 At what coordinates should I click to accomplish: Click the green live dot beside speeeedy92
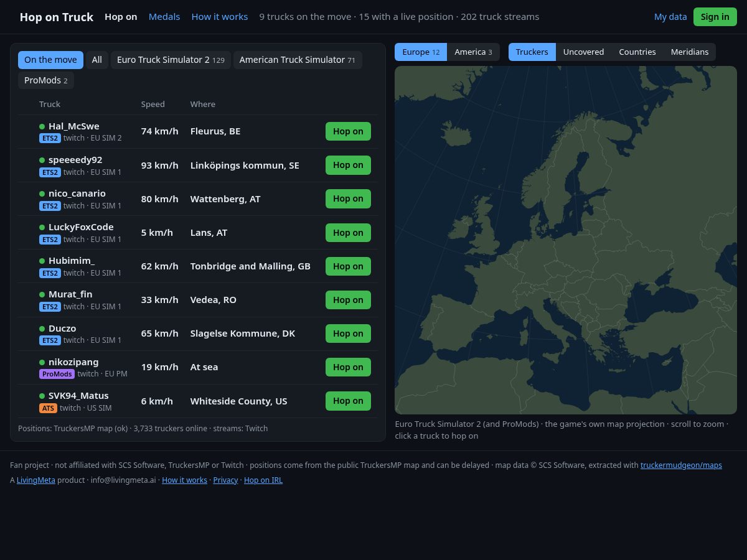tap(42, 160)
